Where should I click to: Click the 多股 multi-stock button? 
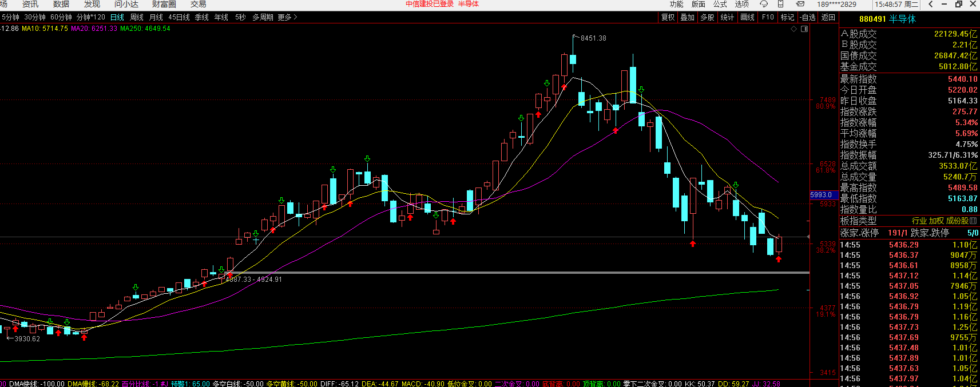click(708, 17)
